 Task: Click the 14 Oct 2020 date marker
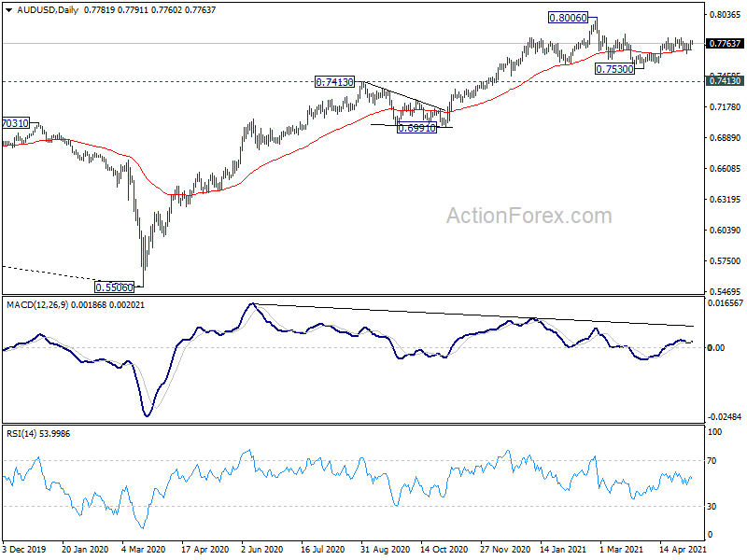[x=444, y=549]
